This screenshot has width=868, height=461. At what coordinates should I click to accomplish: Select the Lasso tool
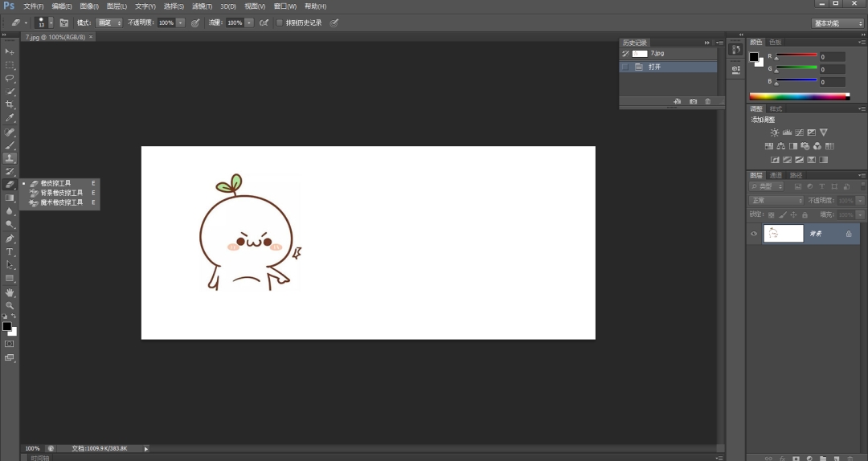(10, 79)
